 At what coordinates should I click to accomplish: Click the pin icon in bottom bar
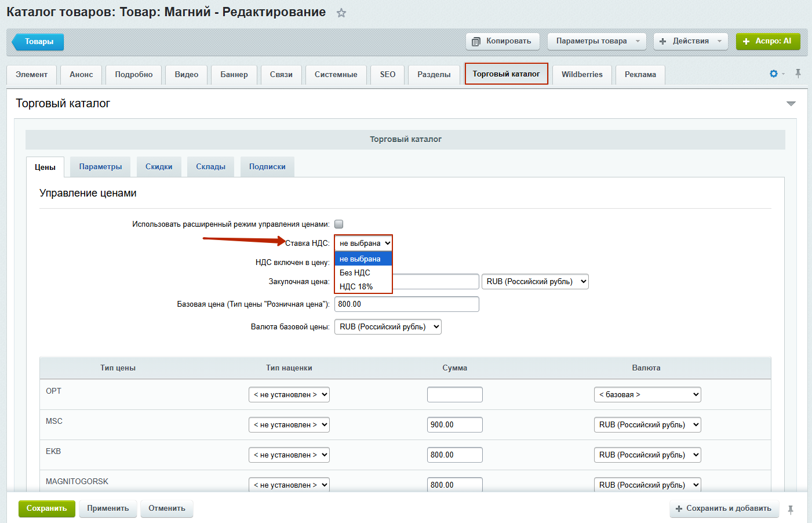coord(791,510)
